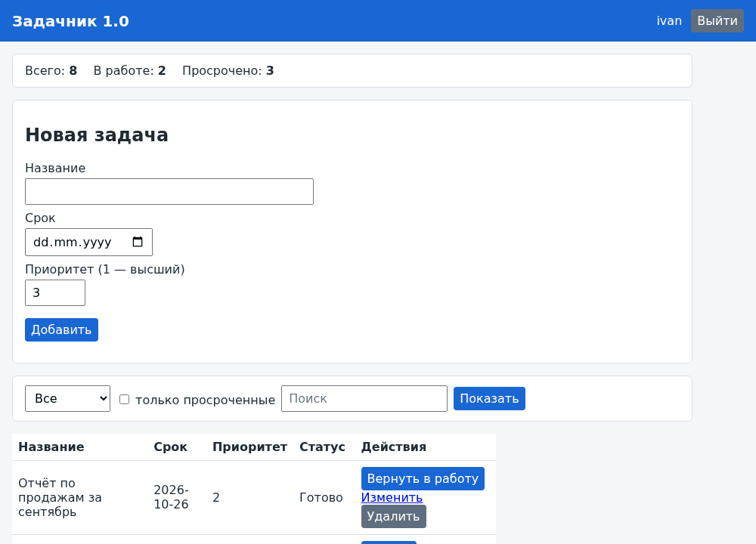Open the calendar picker icon in Срок field
Viewport: 756px width, 544px height.
[138, 242]
